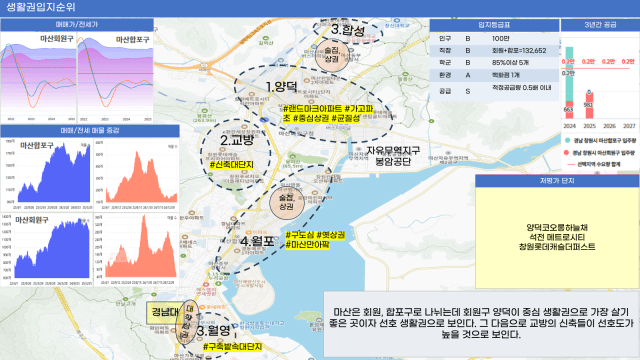Click the blue 마산합포구 listings area chart
Image resolution: width=640 pixels, height=360 pixels.
53,171
